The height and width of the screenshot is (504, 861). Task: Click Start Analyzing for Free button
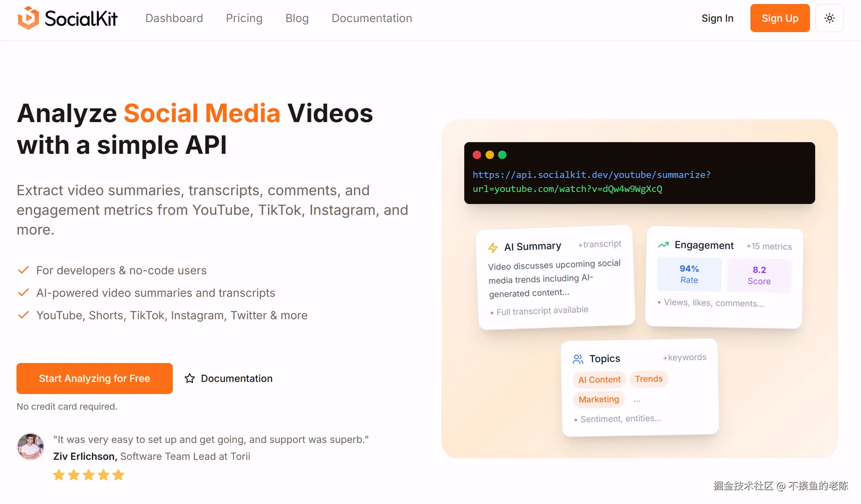coord(94,378)
